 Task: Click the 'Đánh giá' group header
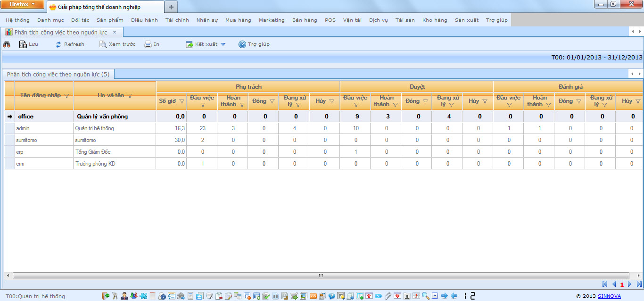[568, 87]
